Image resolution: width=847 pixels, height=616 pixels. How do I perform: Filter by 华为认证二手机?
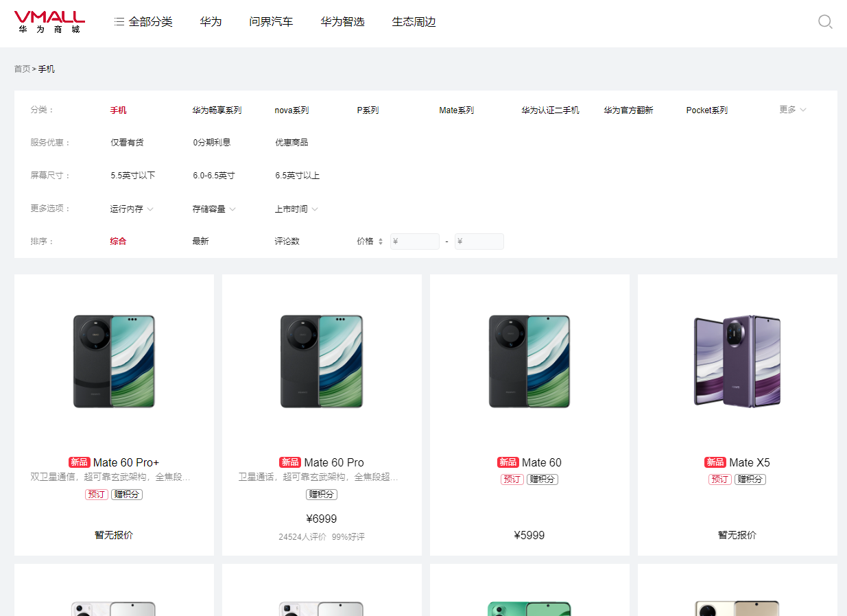pos(550,110)
